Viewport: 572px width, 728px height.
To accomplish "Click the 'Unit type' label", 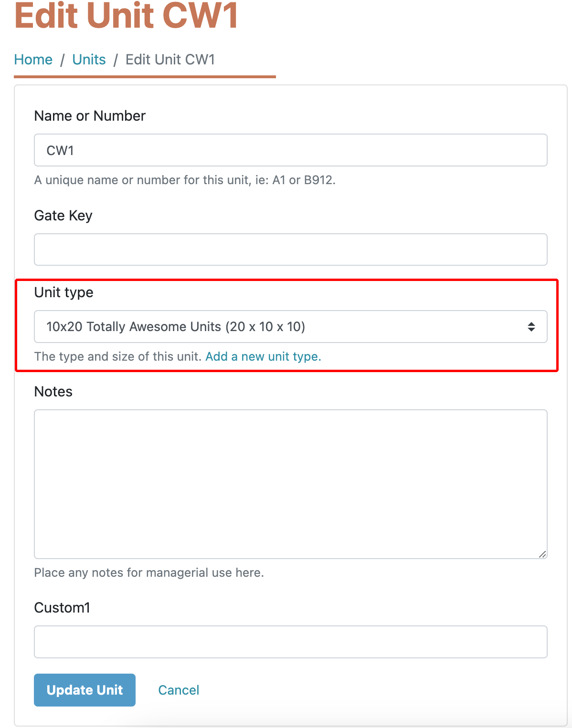I will 64,292.
